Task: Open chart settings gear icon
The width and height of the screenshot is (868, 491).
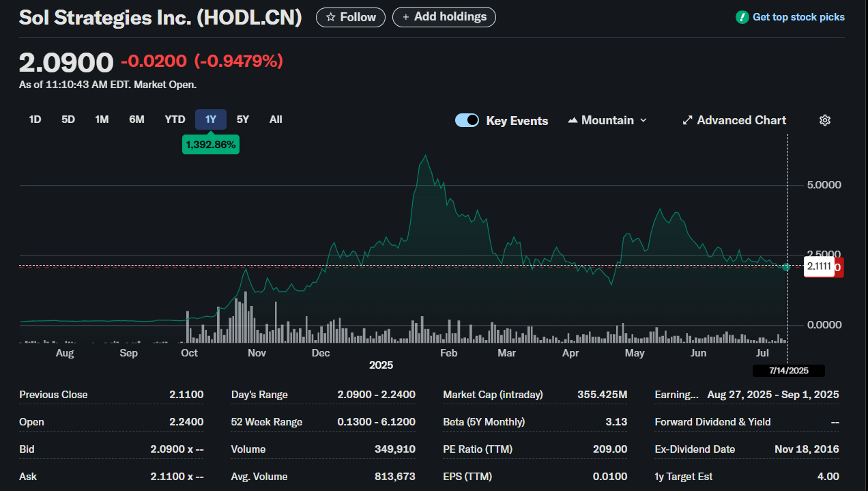Action: (824, 120)
